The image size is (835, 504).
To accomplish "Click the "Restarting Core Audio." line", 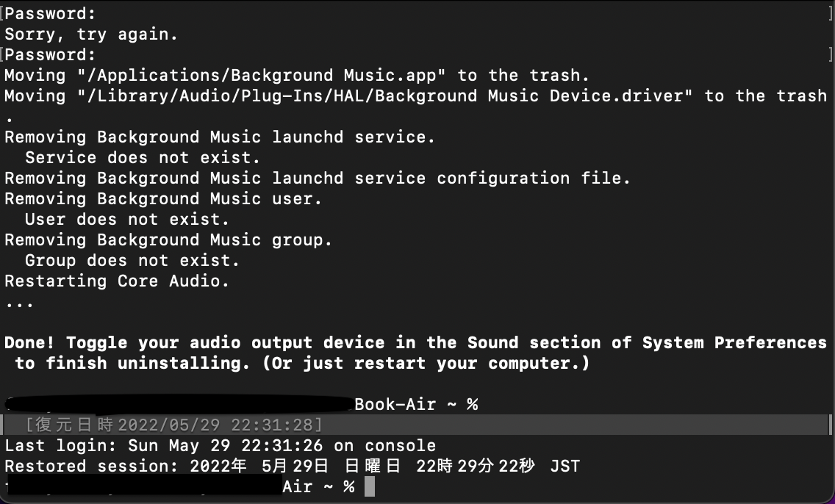I will pyautogui.click(x=117, y=281).
